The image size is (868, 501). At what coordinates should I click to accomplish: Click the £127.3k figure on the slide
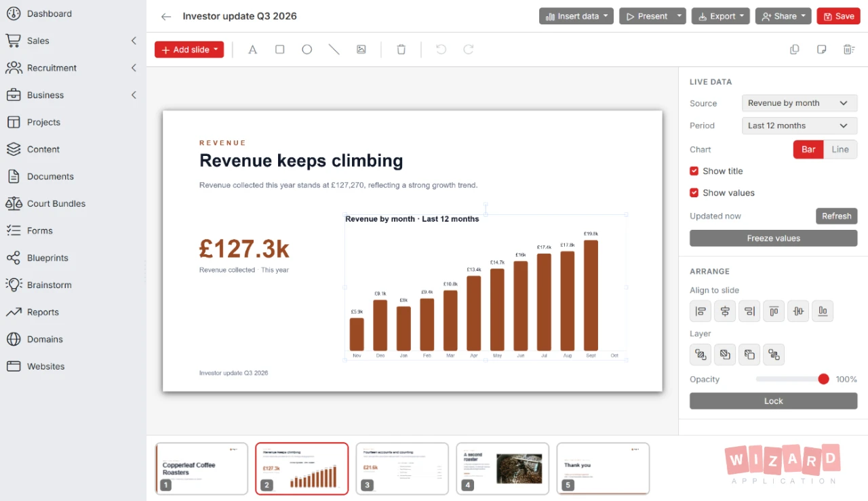(x=244, y=249)
